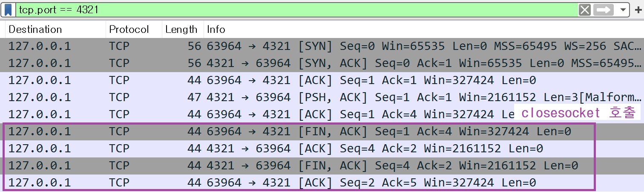Click the display filter bookmark icon

tap(8, 9)
